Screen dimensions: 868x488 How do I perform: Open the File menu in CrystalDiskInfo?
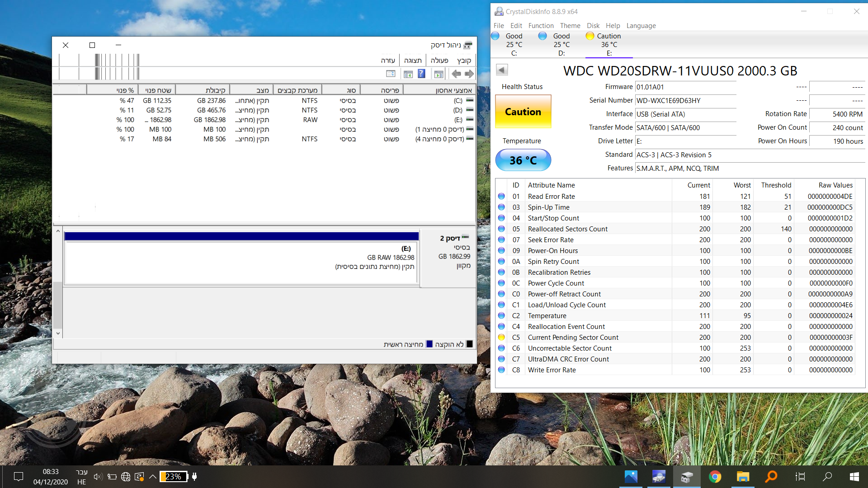point(499,26)
